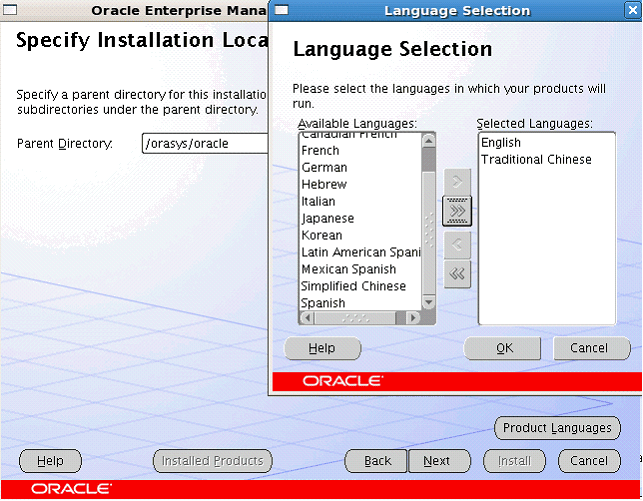
Task: Click scroll down arrow in Available Languages
Action: click(x=429, y=303)
